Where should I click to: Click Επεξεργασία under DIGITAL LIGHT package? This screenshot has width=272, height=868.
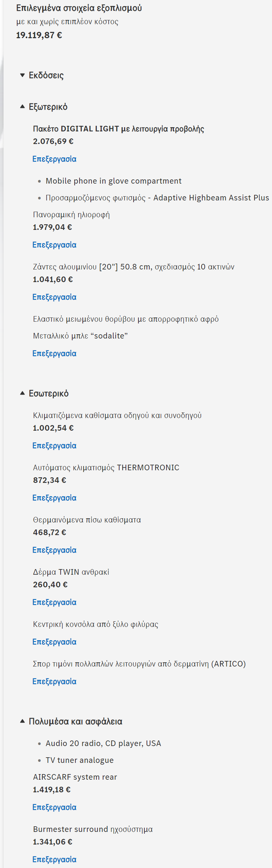pyautogui.click(x=54, y=159)
